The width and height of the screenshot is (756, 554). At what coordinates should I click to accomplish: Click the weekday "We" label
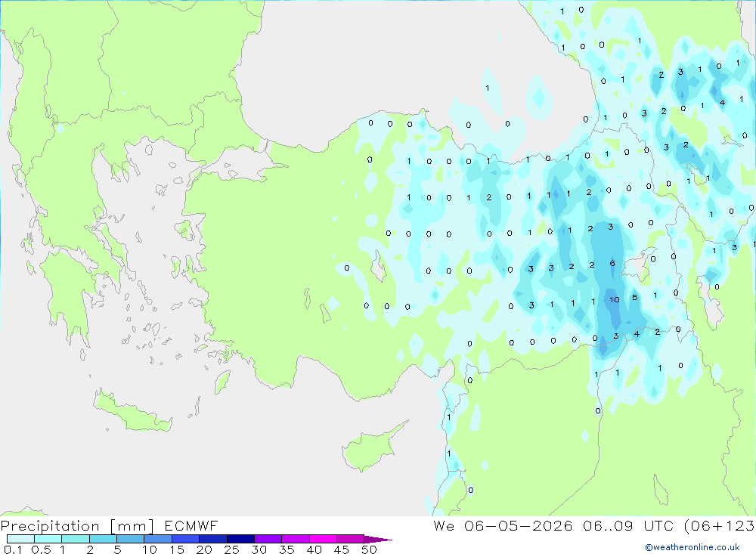444,525
